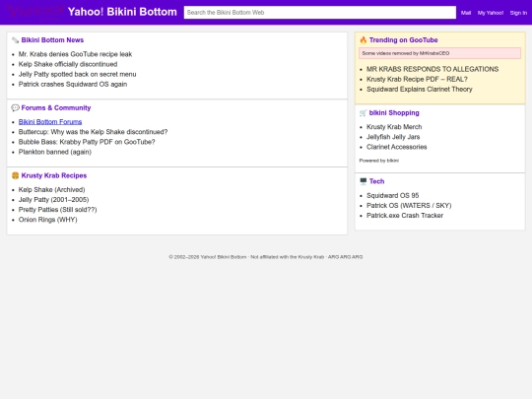Click "Patrick.exe Crash Tracker" item
This screenshot has width=532, height=399.
tap(405, 216)
